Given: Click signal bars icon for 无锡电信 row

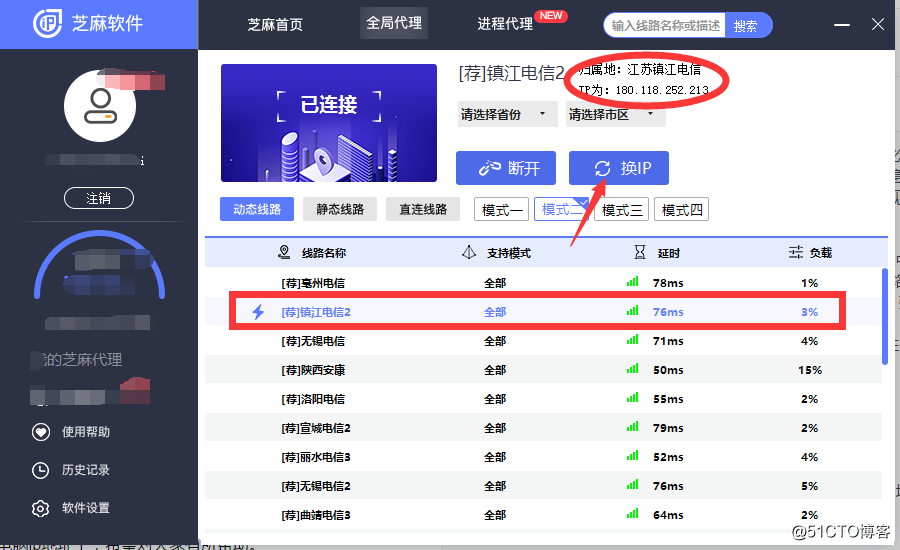Looking at the screenshot, I should (x=633, y=340).
